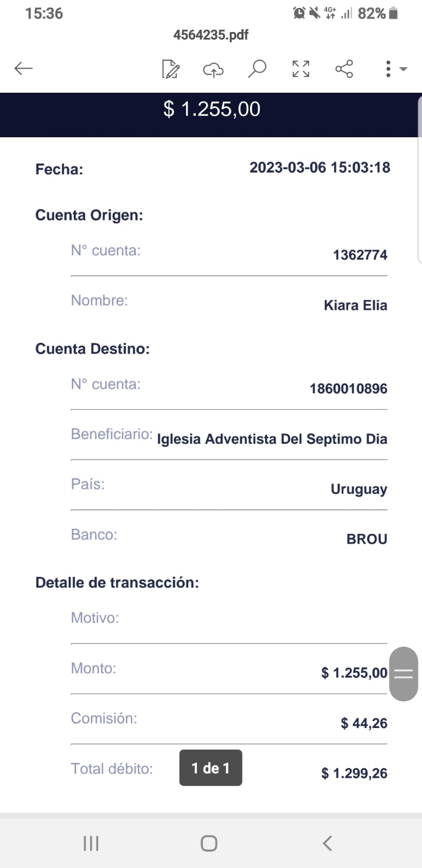Tap the scroll handle on right edge
Image resolution: width=422 pixels, height=868 pixels.
pos(404,674)
